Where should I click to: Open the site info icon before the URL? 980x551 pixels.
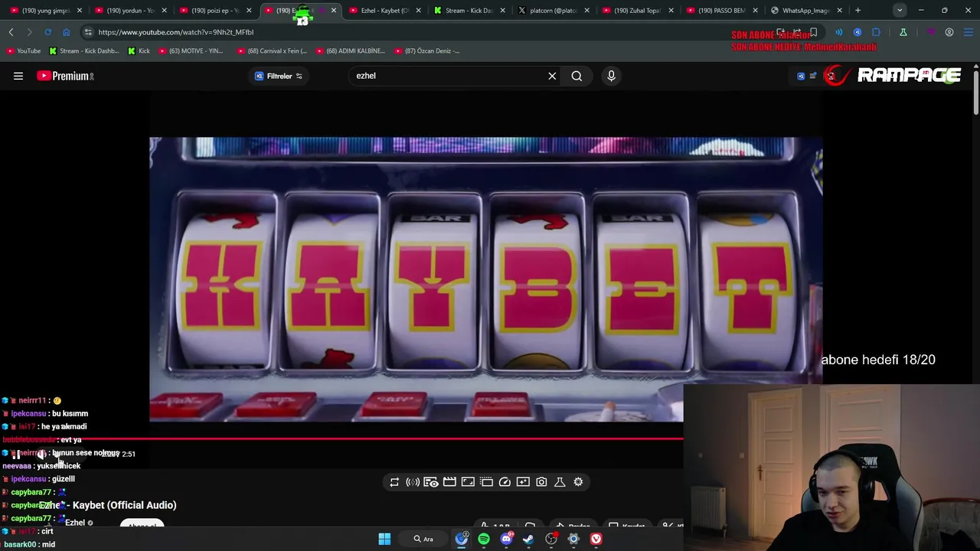pos(88,32)
